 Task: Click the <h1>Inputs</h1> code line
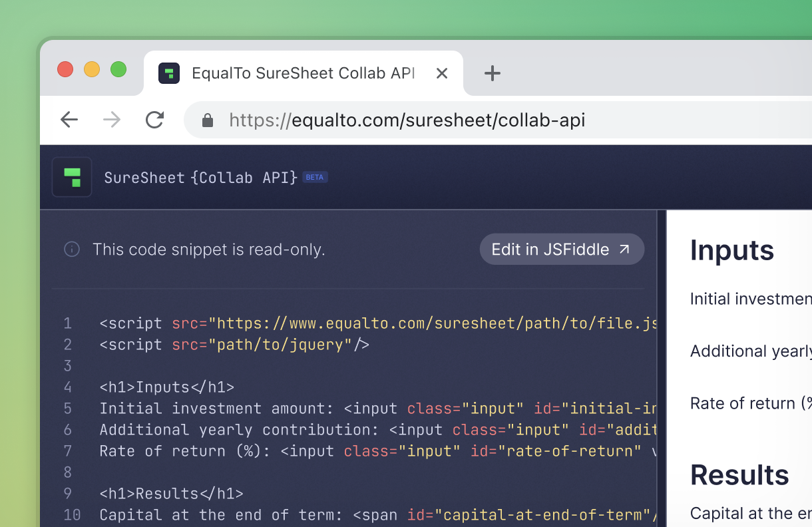tap(167, 387)
